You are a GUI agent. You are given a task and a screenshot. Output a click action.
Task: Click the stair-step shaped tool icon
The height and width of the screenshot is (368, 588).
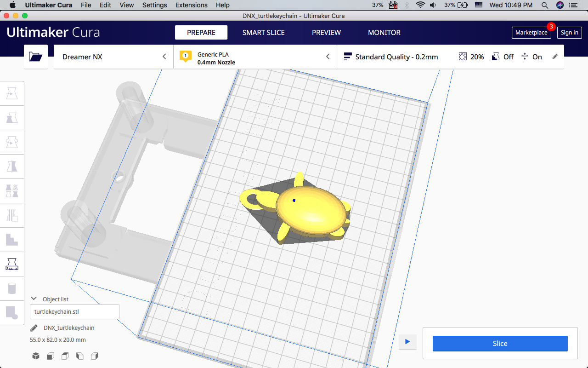pos(11,240)
